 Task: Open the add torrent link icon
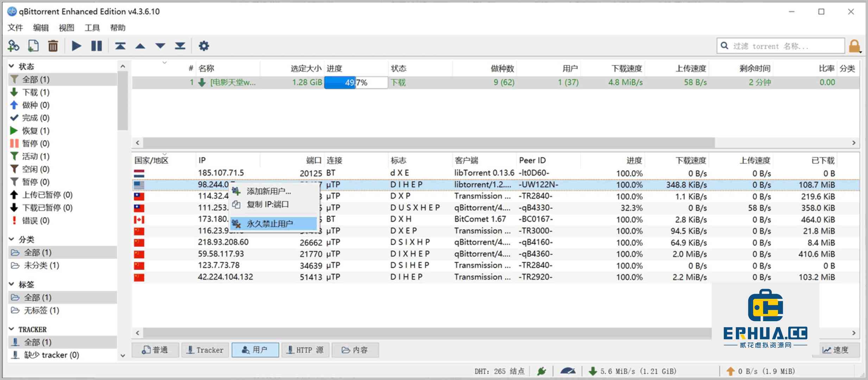[x=13, y=45]
